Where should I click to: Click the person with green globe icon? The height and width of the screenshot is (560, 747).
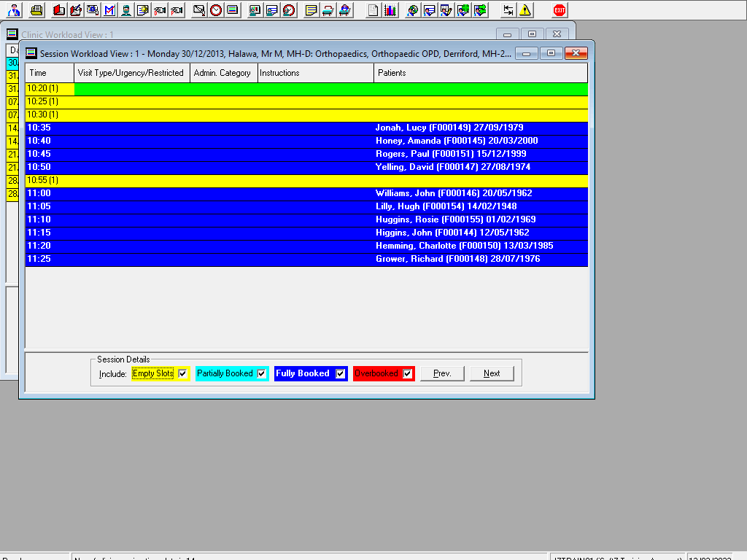tap(463, 10)
